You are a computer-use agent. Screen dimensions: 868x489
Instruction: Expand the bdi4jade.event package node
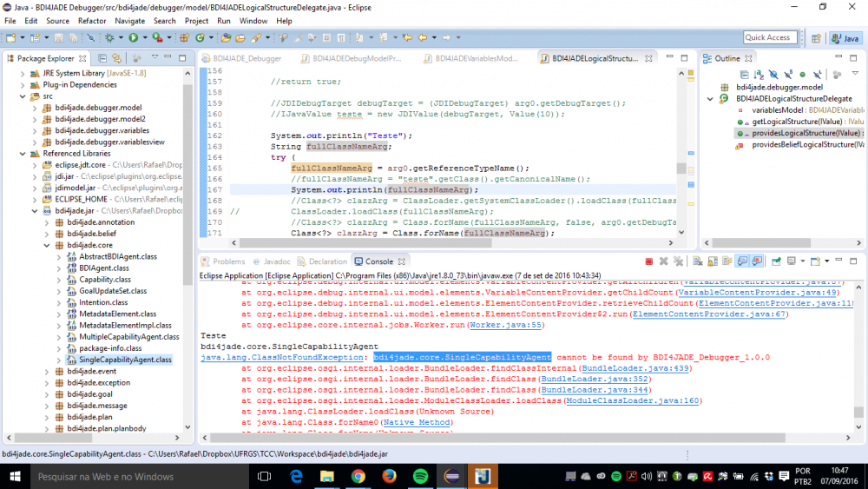(47, 371)
